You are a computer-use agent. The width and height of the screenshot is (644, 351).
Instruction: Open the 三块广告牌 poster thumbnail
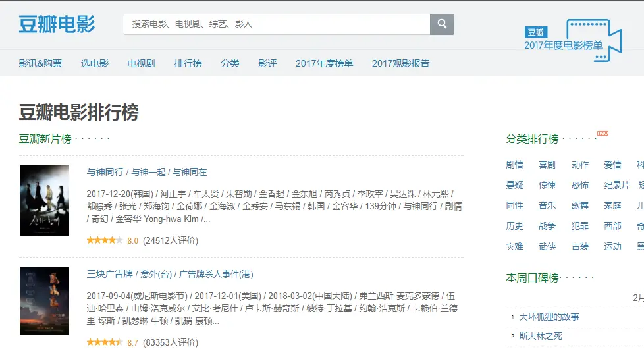(x=44, y=302)
